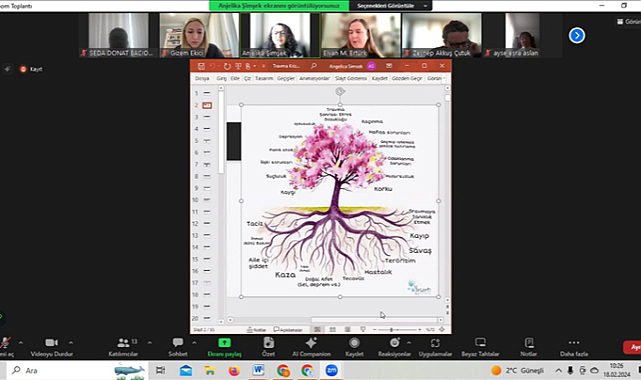641x380 pixels.
Task: Toggle the microphone mute button
Action: [6, 347]
